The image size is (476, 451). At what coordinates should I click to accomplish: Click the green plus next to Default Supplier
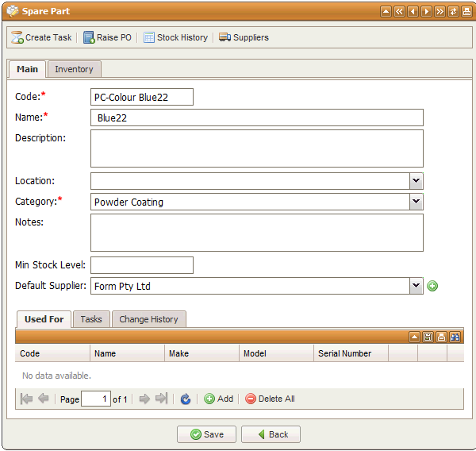[432, 286]
